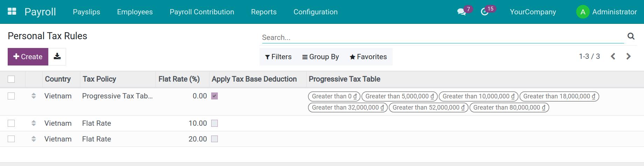Select the 20.00 Flat Rate row checkbox

pyautogui.click(x=11, y=139)
